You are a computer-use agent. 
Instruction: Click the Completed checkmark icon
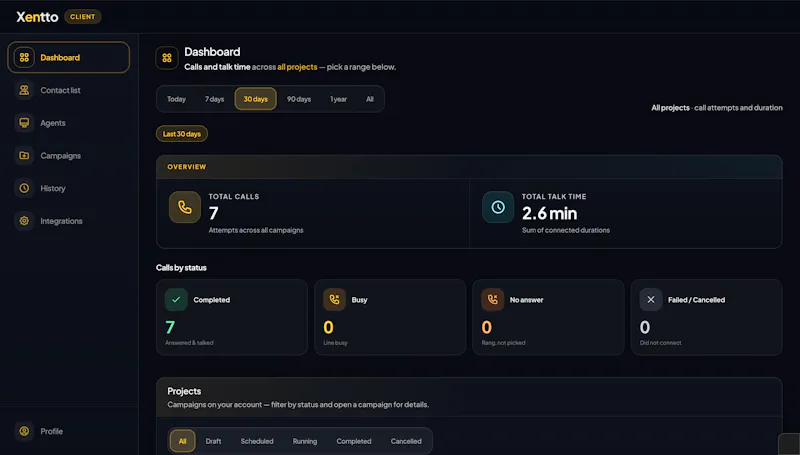[x=176, y=299]
